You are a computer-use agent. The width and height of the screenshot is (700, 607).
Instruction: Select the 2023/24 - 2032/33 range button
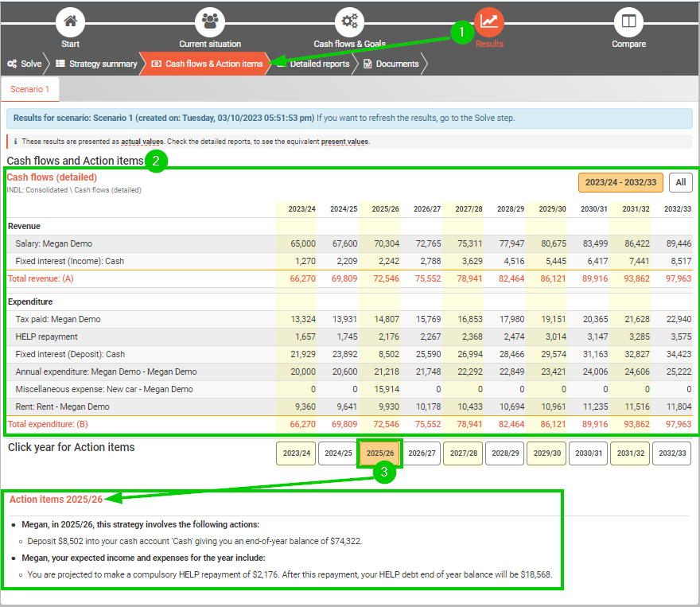pyautogui.click(x=620, y=182)
